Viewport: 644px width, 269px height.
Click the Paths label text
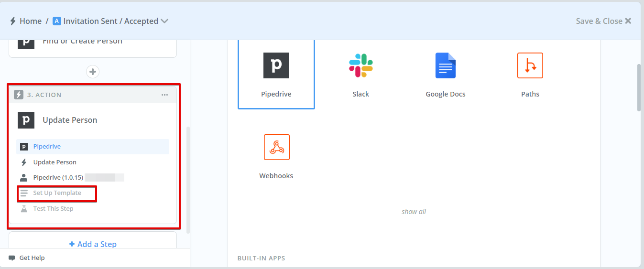[530, 94]
